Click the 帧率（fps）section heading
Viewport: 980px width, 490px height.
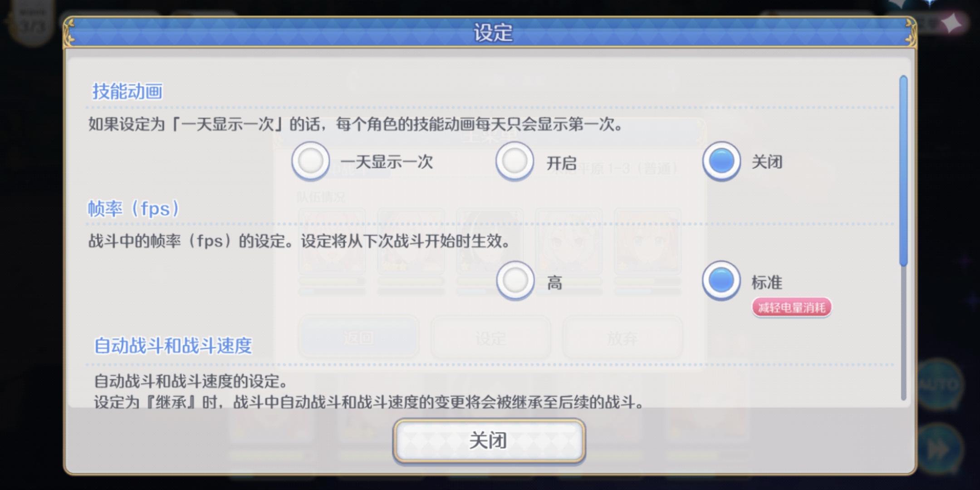(133, 209)
